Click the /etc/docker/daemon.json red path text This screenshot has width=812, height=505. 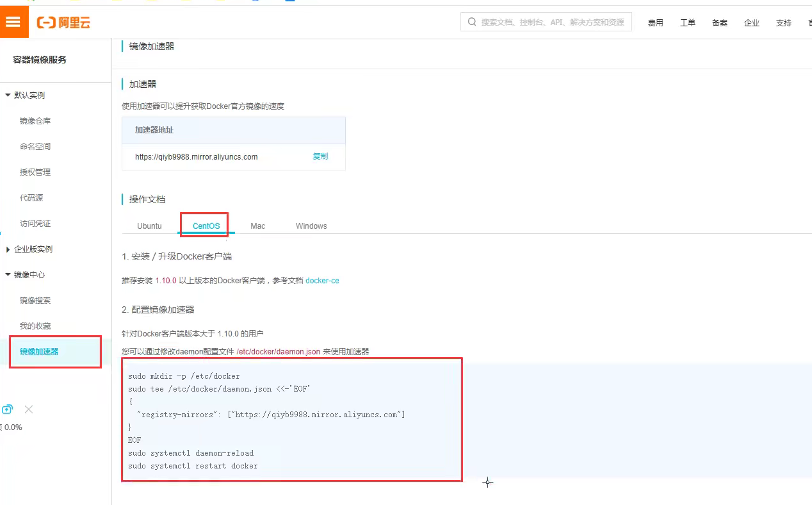pos(278,352)
